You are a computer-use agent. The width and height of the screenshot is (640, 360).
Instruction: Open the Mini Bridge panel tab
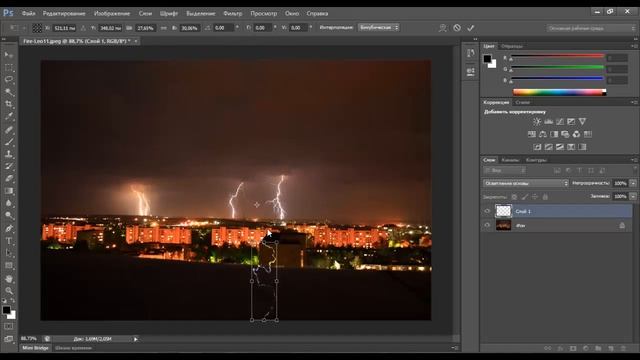coord(36,348)
